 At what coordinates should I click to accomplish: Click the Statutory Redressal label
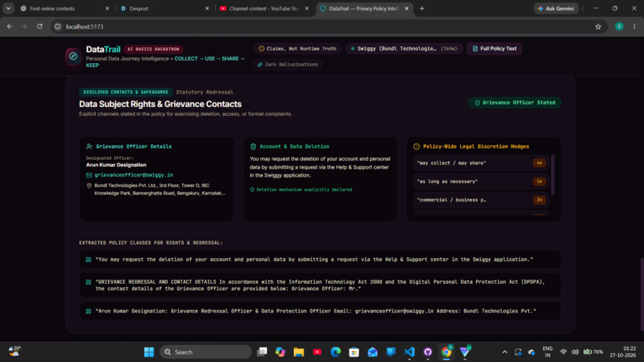pyautogui.click(x=205, y=92)
